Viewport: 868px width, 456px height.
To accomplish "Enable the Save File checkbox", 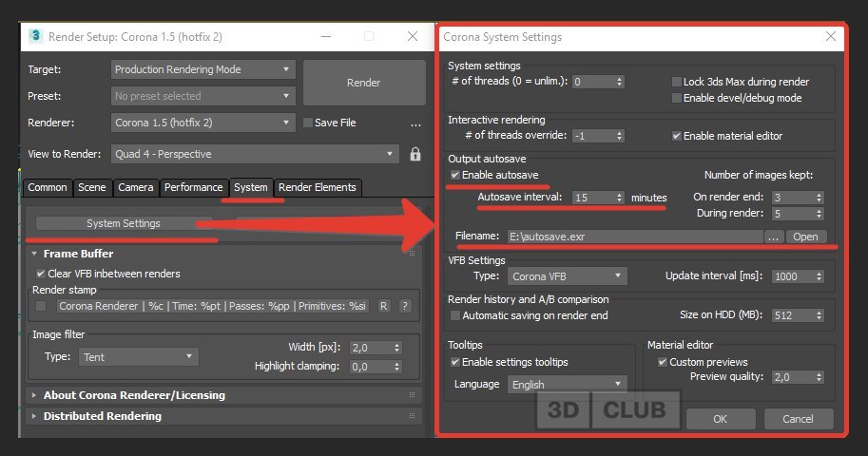I will click(308, 123).
